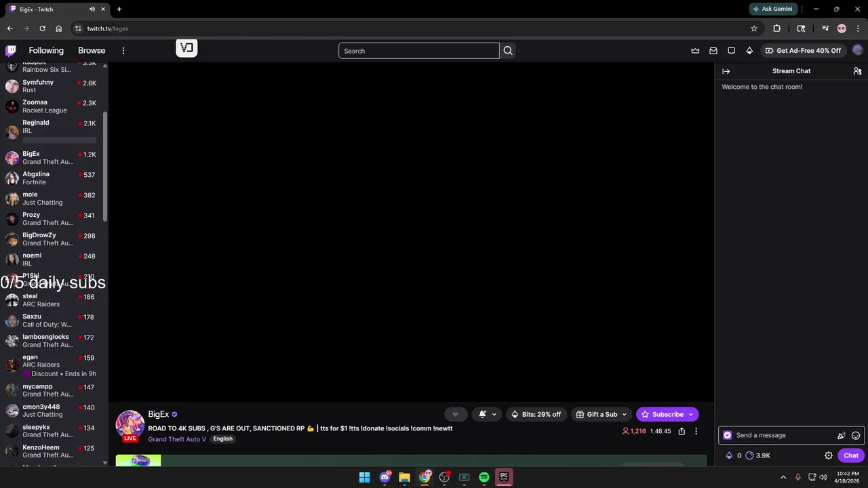
Task: Mute the BigEx tab audio
Action: click(x=92, y=9)
